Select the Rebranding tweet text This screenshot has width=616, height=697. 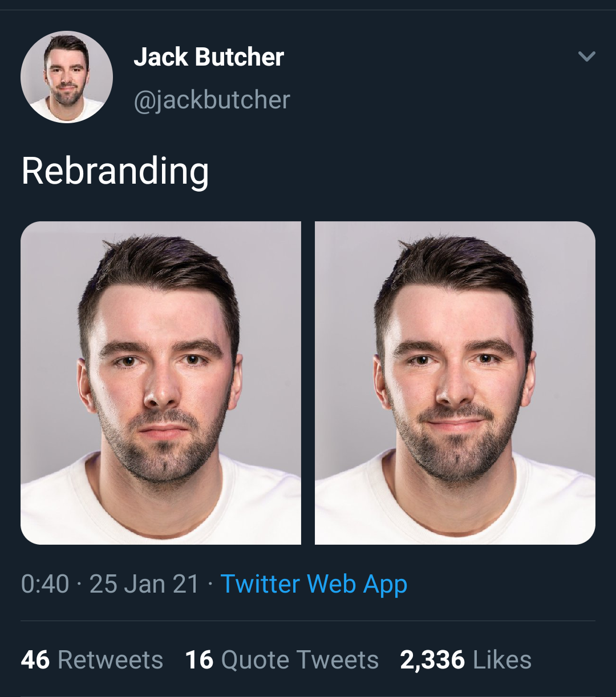[115, 171]
